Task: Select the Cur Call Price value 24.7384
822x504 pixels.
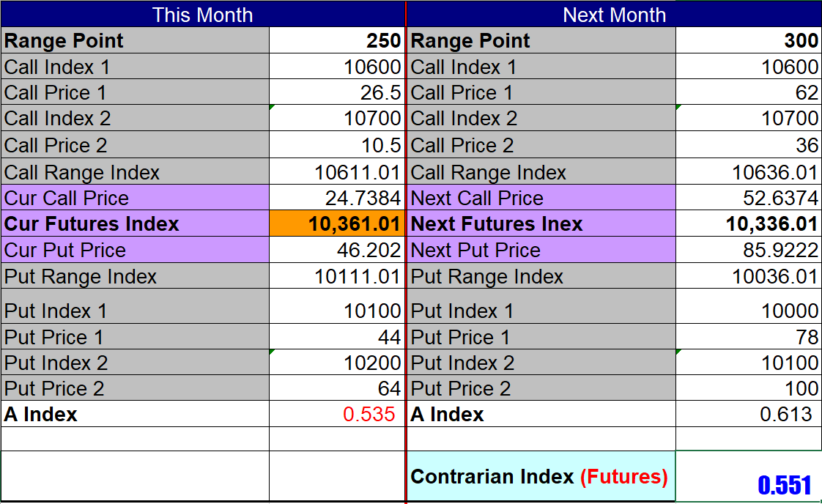Action: coord(337,198)
